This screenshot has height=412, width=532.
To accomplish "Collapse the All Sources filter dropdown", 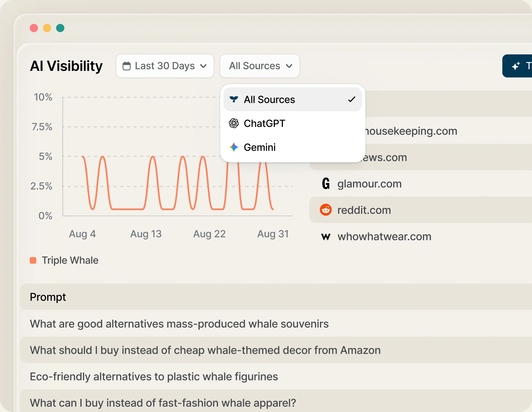I will [260, 66].
